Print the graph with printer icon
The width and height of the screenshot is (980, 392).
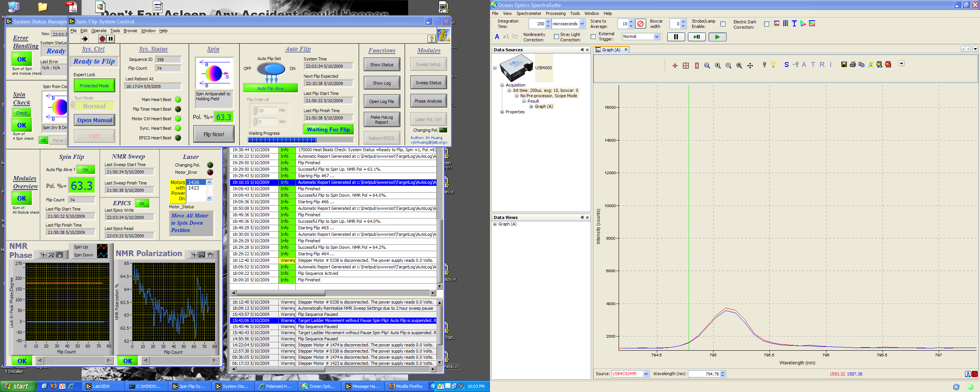click(853, 64)
